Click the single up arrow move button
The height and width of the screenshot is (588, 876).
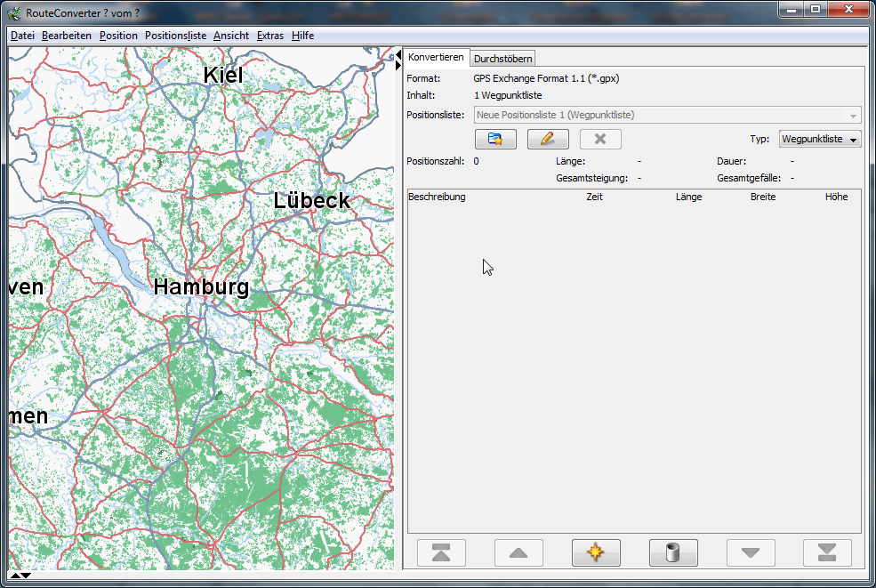click(x=518, y=552)
